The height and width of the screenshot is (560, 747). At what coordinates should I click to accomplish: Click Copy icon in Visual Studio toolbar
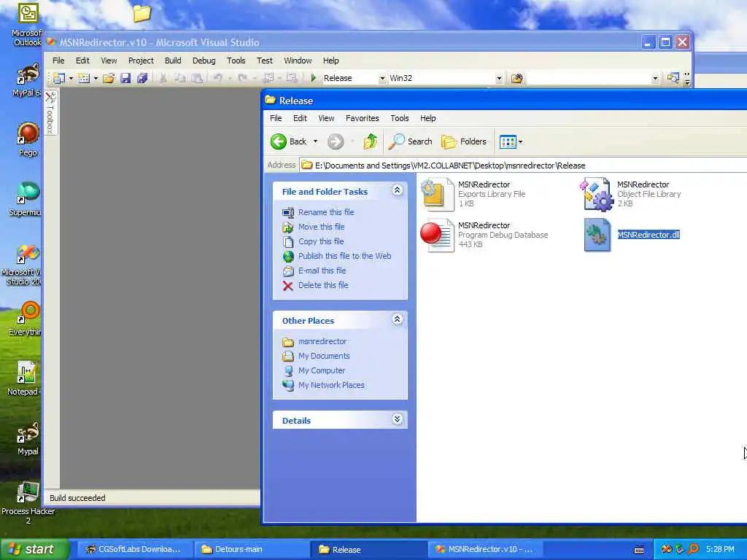pyautogui.click(x=179, y=78)
